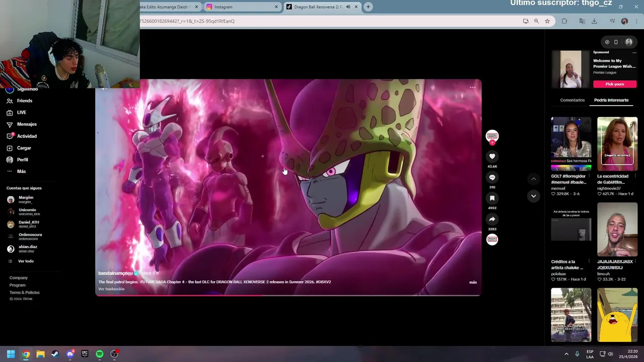Viewport: 644px width, 362px height.
Task: Open the bandainamcoeu profile name
Action: (x=115, y=273)
